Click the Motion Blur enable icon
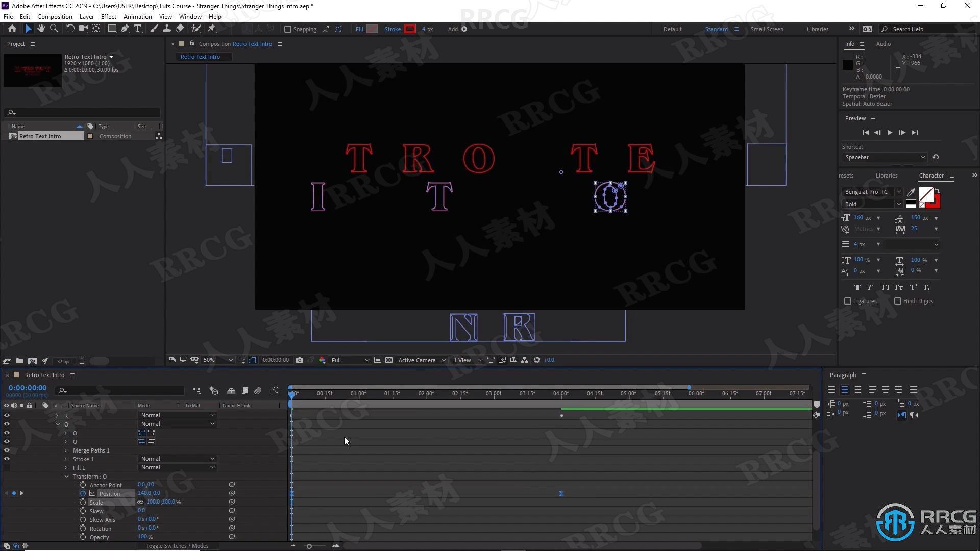The height and width of the screenshot is (551, 980). [258, 391]
